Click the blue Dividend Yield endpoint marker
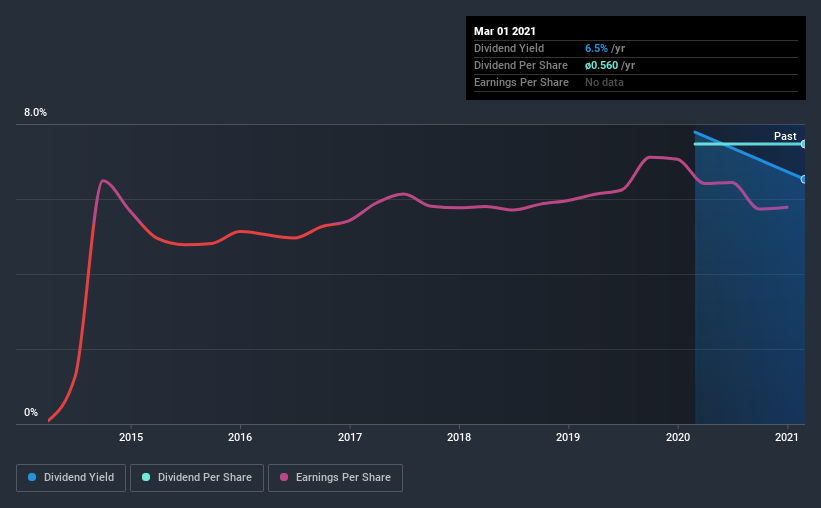This screenshot has width=821, height=508. point(804,179)
